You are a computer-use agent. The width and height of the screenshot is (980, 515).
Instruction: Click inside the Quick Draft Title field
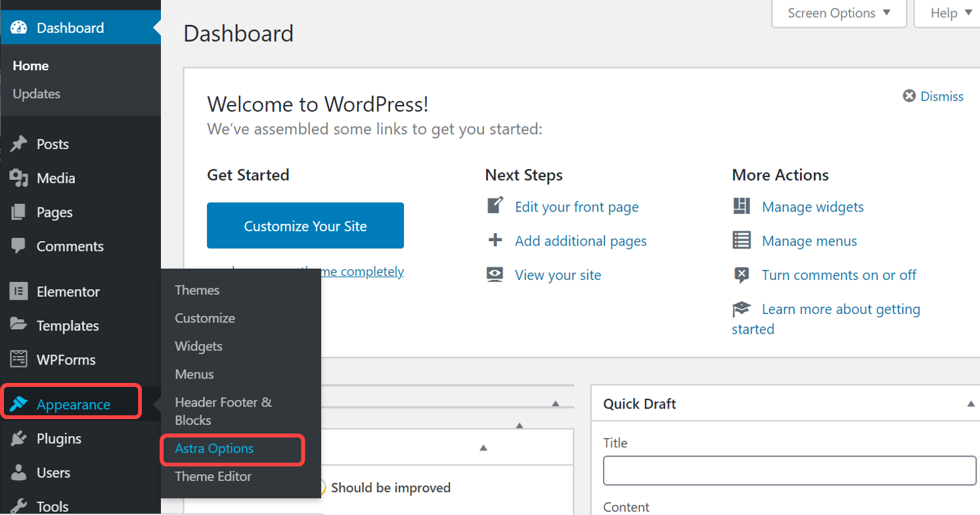point(788,470)
